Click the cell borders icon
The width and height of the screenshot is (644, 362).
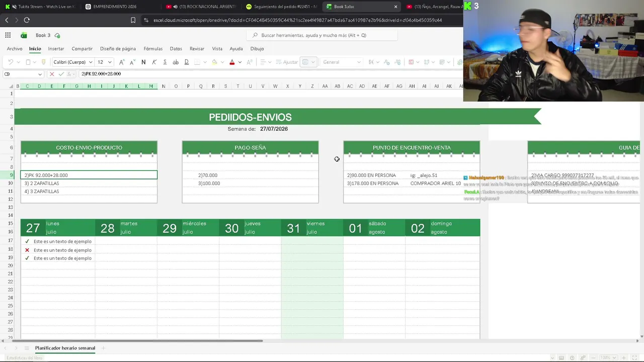pos(197,62)
